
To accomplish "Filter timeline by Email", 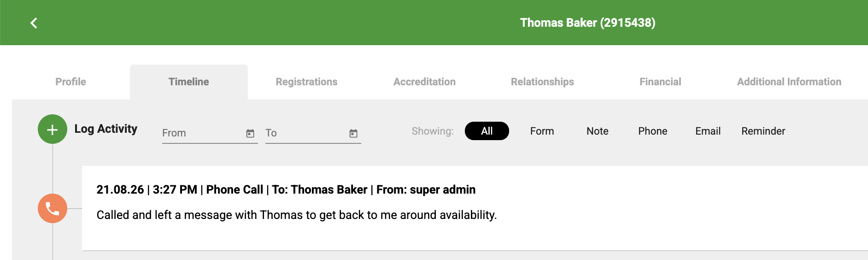I will pos(708,131).
